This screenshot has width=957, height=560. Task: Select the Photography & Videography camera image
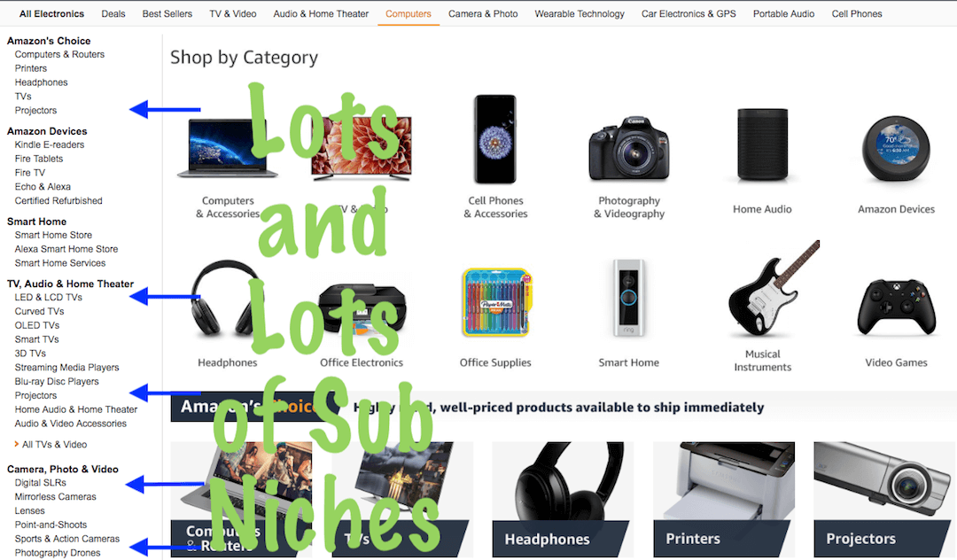pyautogui.click(x=628, y=149)
